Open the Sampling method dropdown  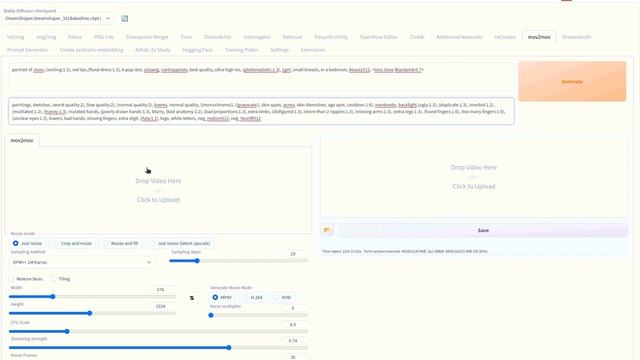click(x=82, y=262)
